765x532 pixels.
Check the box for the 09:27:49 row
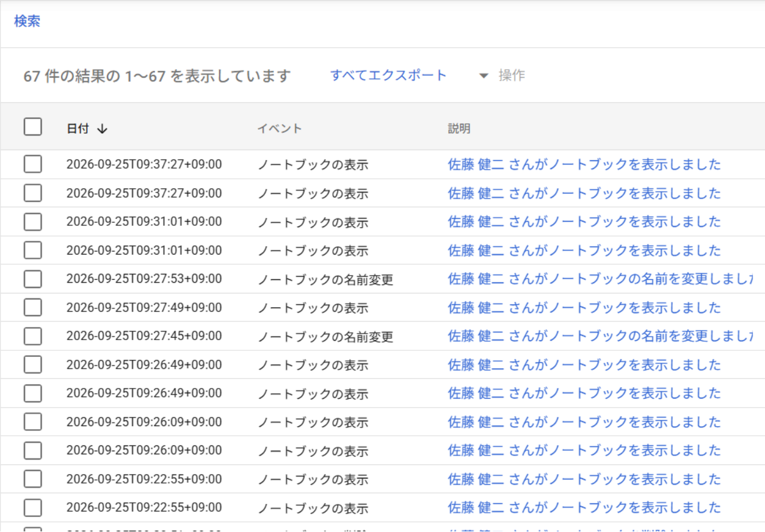(33, 308)
